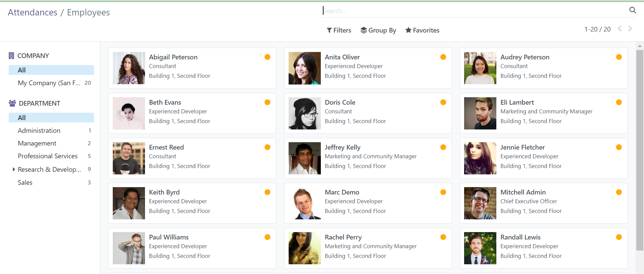Click the search magnifier icon

tap(632, 10)
